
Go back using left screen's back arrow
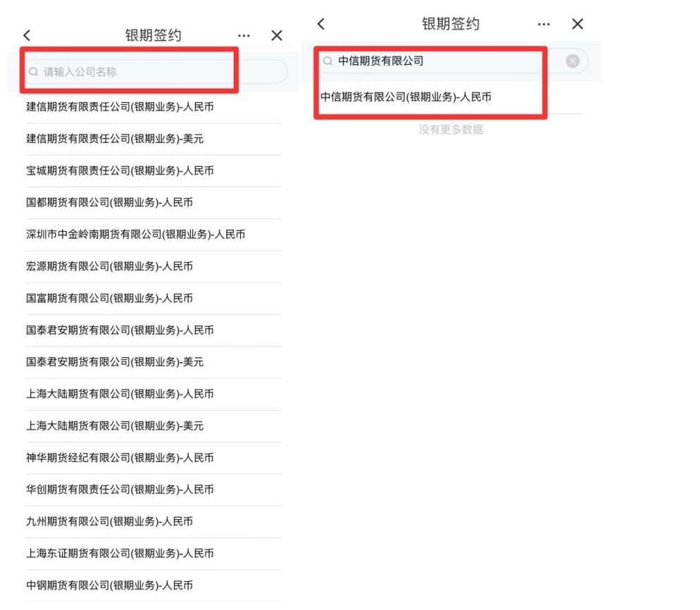pos(27,35)
